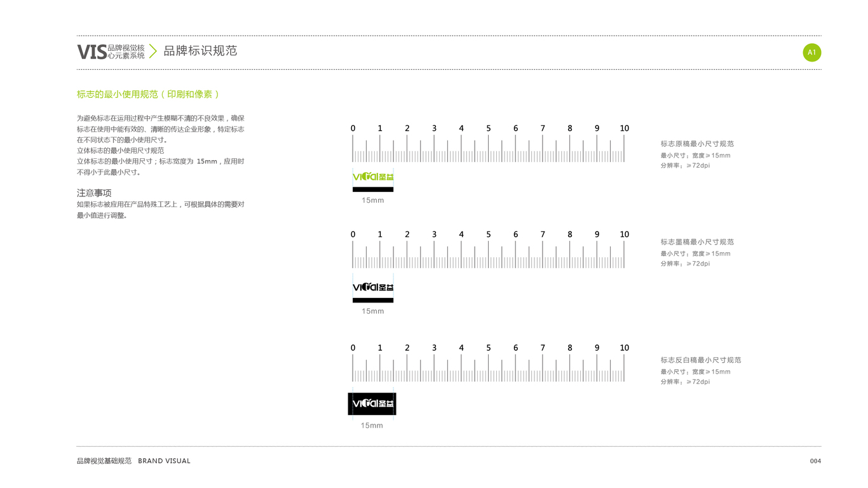Click the 15mm caption below the green logo
Viewport: 868px width, 488px height.
click(x=373, y=200)
